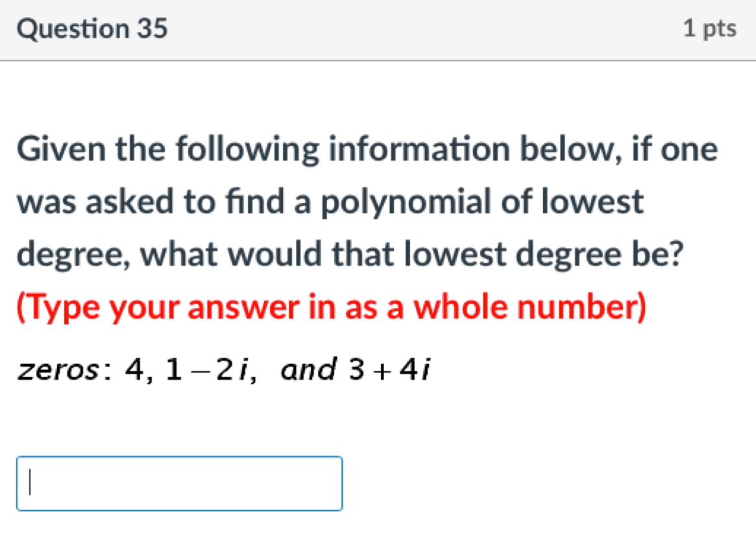Image resolution: width=756 pixels, height=542 pixels.
Task: Select the Question 35 header
Action: [93, 27]
